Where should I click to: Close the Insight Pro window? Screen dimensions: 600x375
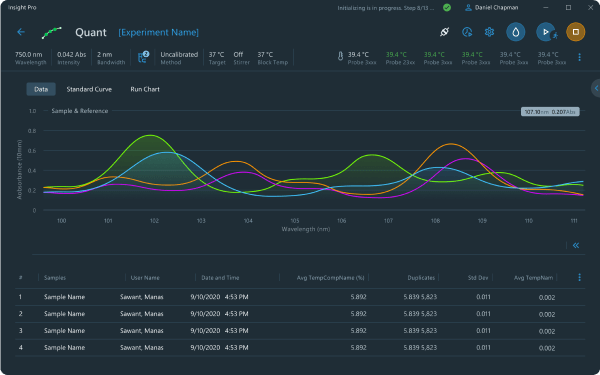(x=590, y=8)
